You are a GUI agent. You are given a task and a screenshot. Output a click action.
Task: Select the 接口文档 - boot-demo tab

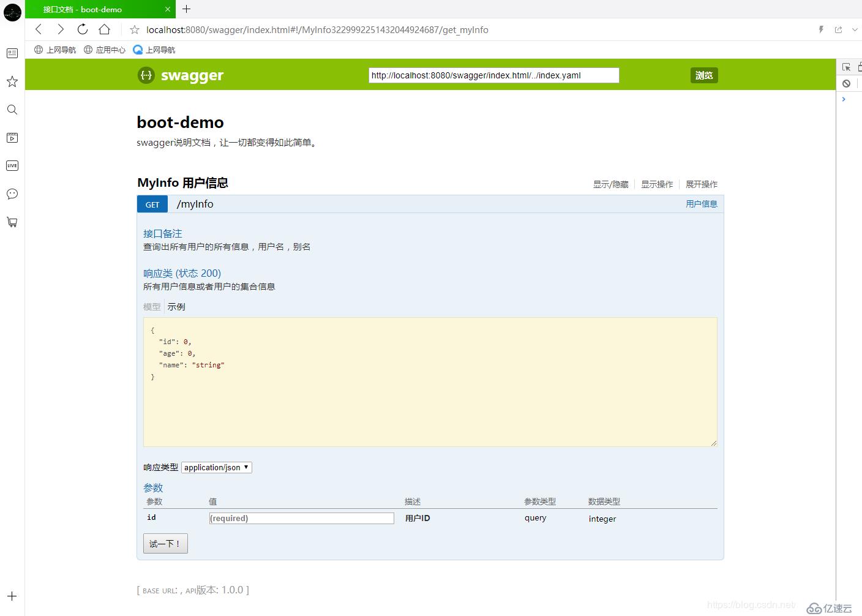(x=101, y=9)
